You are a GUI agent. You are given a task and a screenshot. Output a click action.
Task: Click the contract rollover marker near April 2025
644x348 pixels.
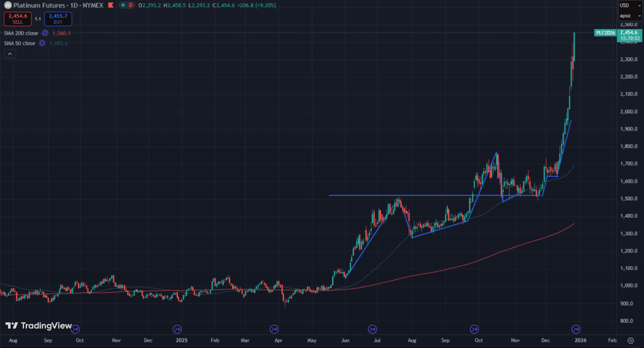(274, 328)
